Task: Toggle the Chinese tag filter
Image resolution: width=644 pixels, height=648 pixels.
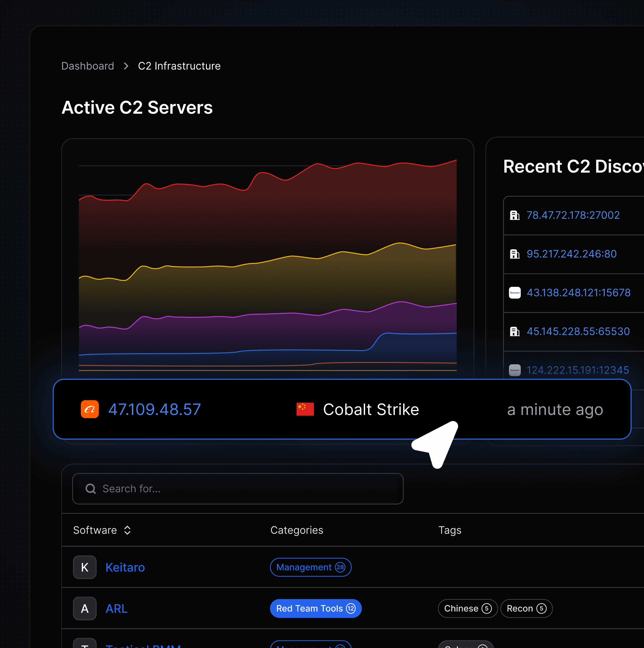Action: click(x=467, y=609)
